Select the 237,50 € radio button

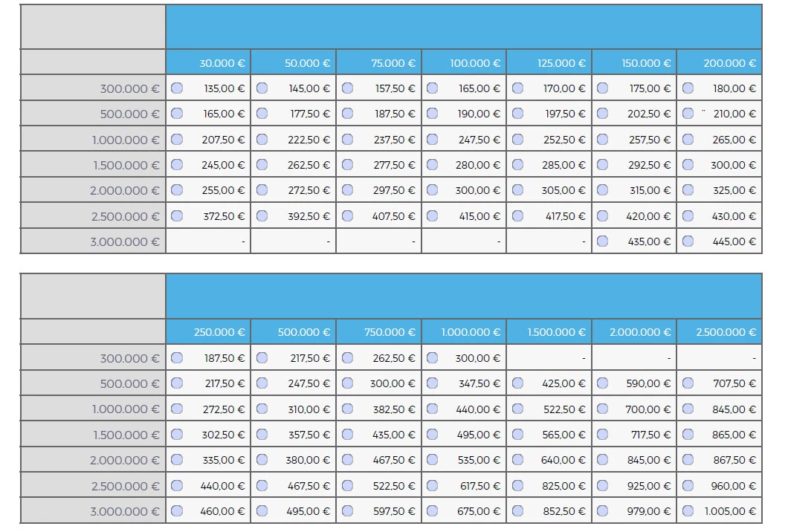pos(347,139)
